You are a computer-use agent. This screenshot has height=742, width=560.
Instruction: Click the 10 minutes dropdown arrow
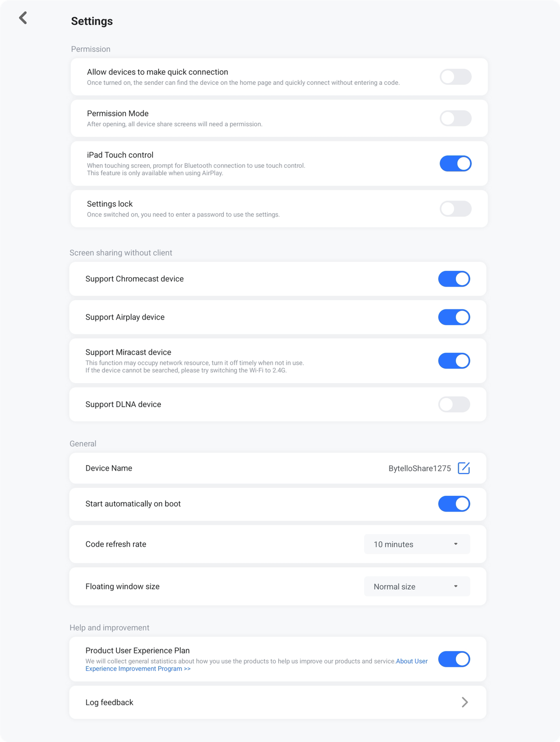456,544
